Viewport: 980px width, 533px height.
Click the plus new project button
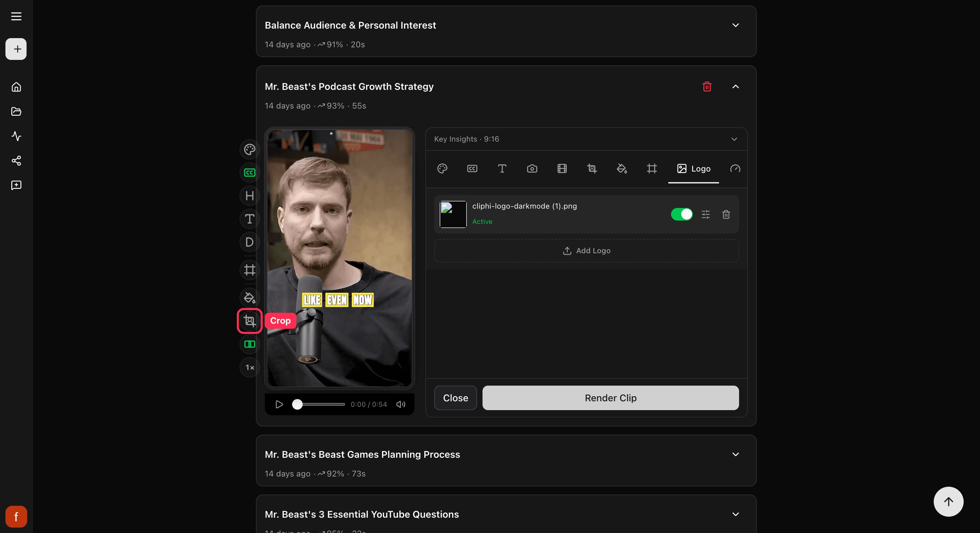(x=16, y=49)
